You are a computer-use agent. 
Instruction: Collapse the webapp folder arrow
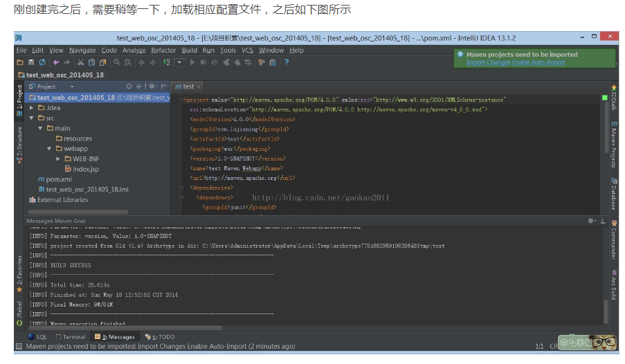pyautogui.click(x=49, y=149)
